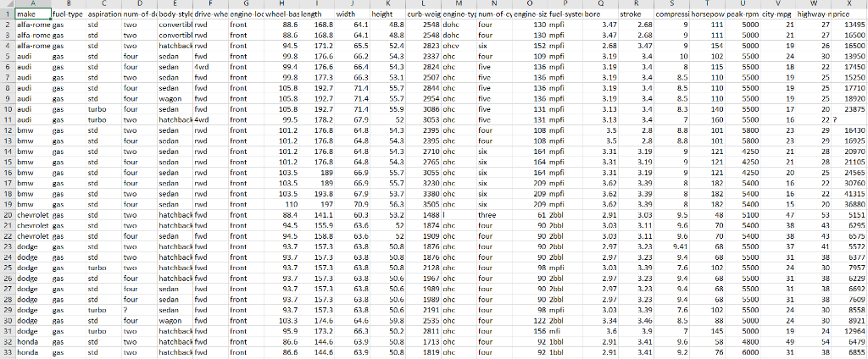This screenshot has height=359, width=868.
Task: Select compression cell 8.3
Action: (x=671, y=109)
